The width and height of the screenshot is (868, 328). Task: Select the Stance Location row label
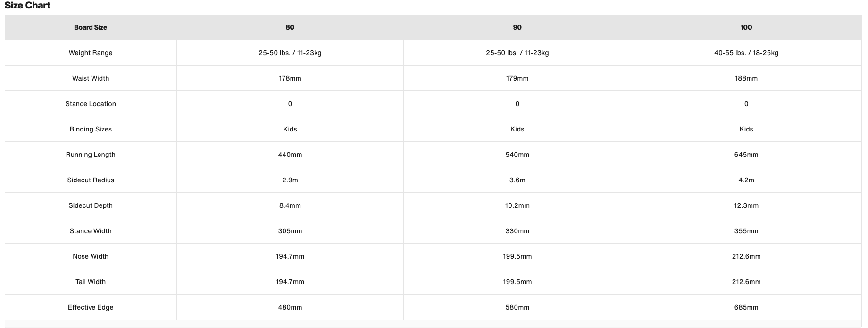pos(91,104)
